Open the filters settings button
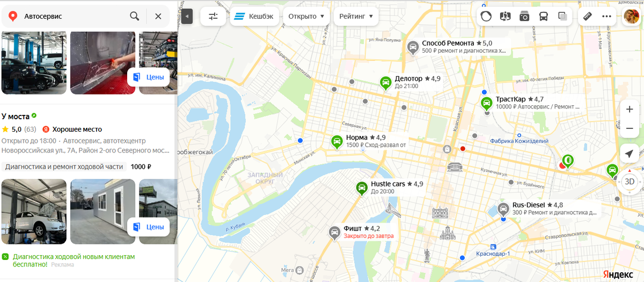The height and width of the screenshot is (282, 644). 213,16
